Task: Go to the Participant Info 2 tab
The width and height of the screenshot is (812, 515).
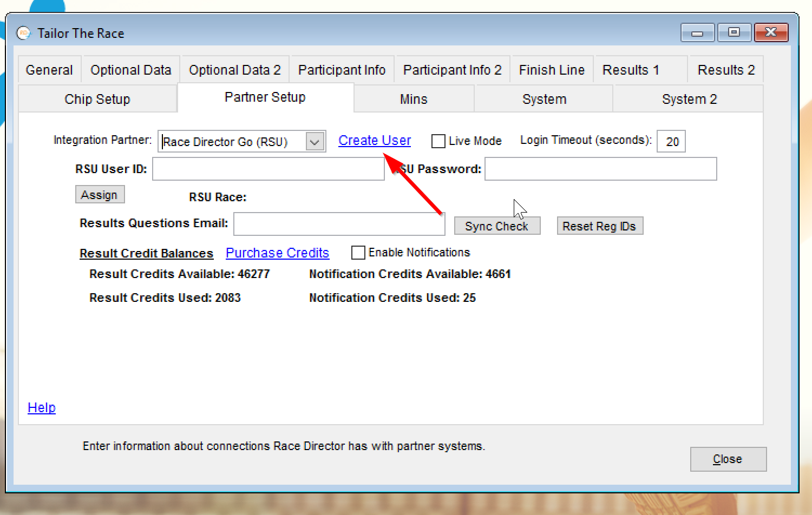Action: click(x=453, y=70)
